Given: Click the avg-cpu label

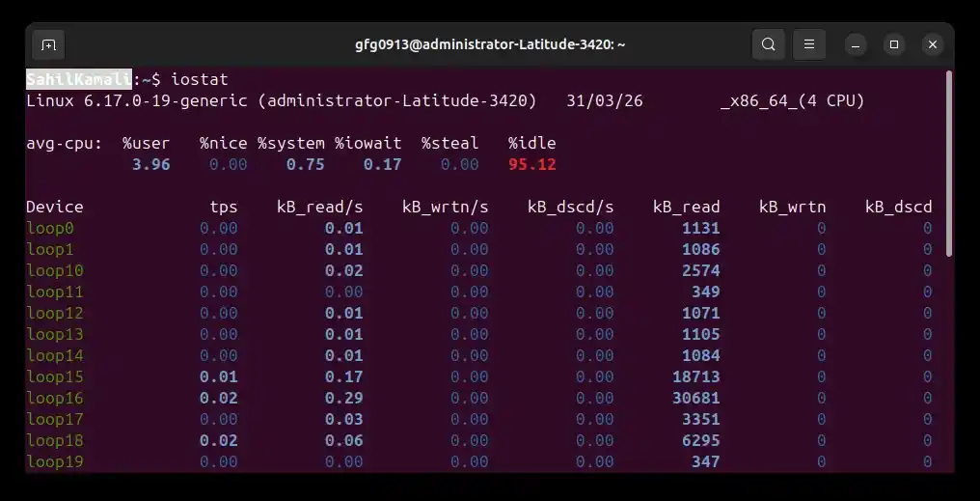Looking at the screenshot, I should 65,144.
